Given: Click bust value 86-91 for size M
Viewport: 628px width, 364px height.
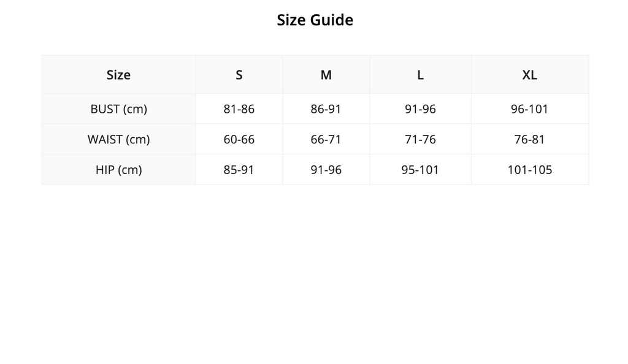Looking at the screenshot, I should tap(326, 109).
